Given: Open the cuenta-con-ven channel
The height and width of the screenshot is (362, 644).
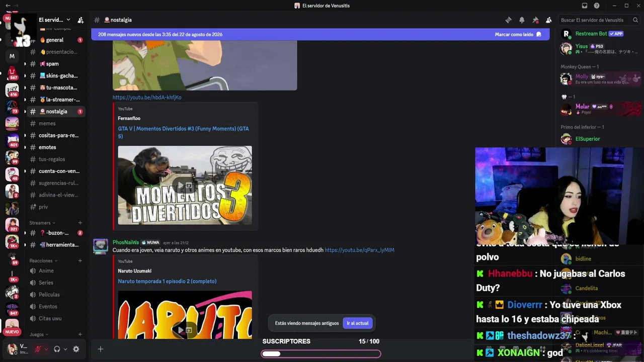Looking at the screenshot, I should [56, 171].
